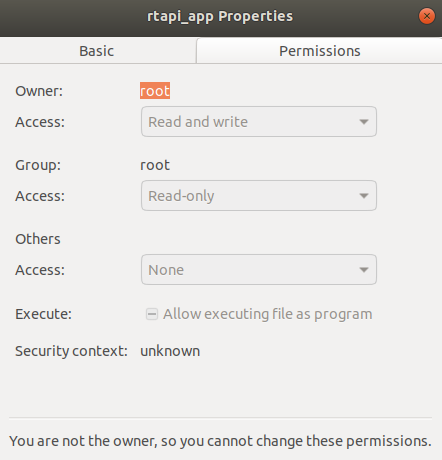The width and height of the screenshot is (442, 460).
Task: Click the arrow on the None combo box
Action: (x=364, y=270)
